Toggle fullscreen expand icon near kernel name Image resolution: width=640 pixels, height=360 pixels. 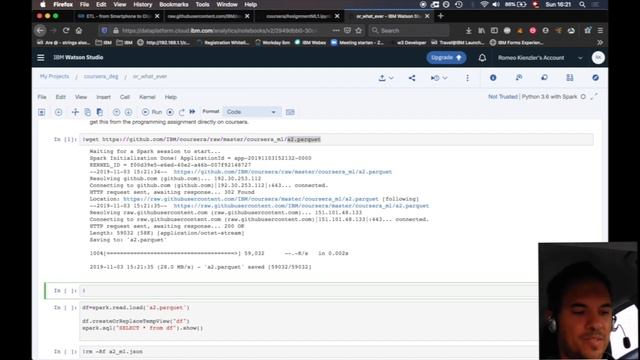pyautogui.click(x=594, y=97)
